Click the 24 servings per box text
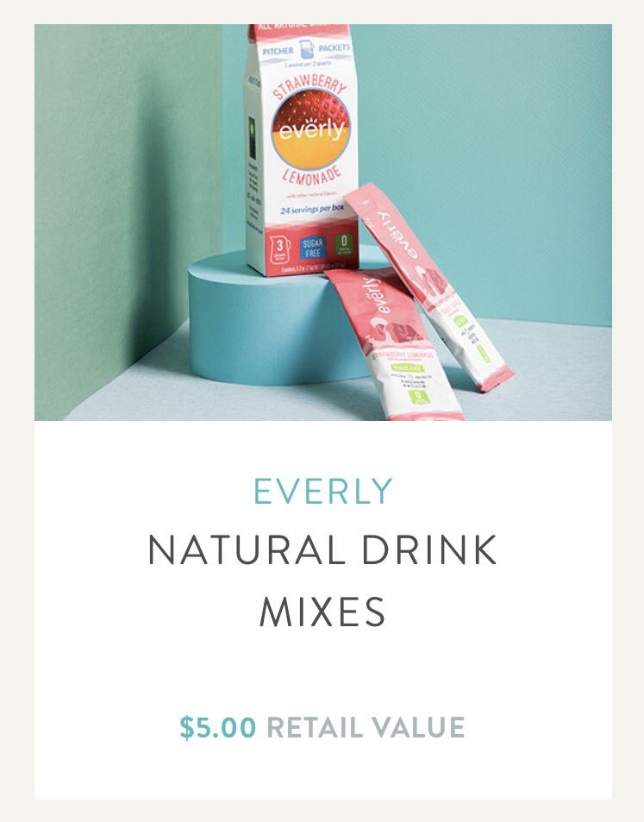Image resolution: width=644 pixels, height=822 pixels. tap(312, 210)
